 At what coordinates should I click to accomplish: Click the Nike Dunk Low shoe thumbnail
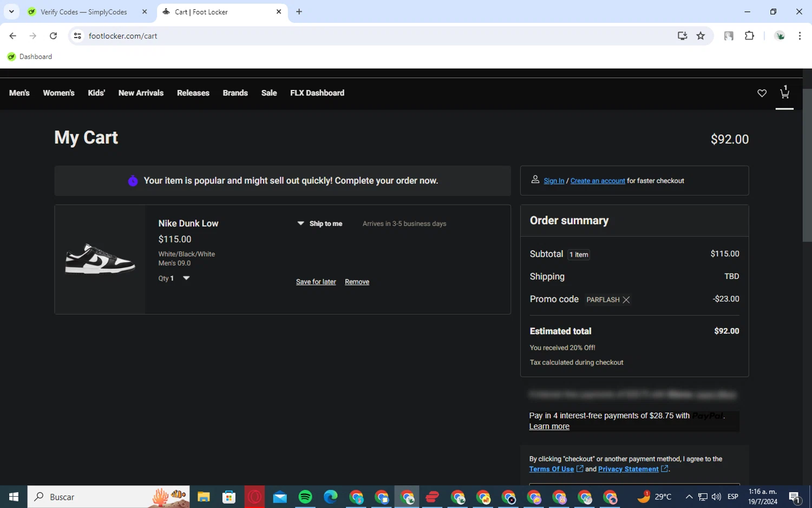(100, 259)
